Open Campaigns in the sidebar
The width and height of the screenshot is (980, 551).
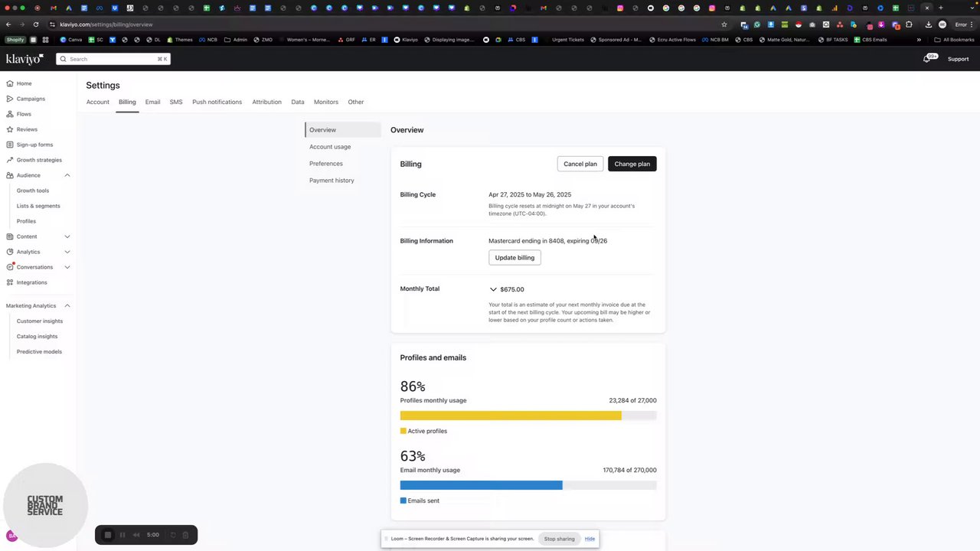(31, 99)
